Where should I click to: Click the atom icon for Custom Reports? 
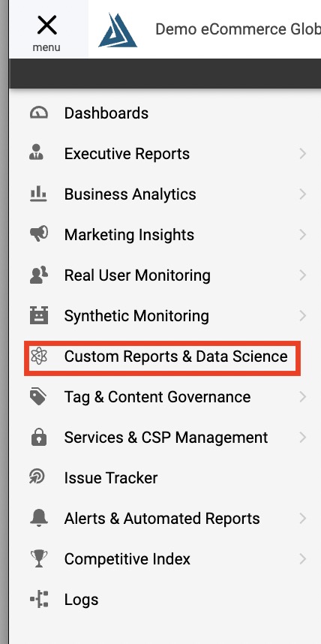pos(39,356)
